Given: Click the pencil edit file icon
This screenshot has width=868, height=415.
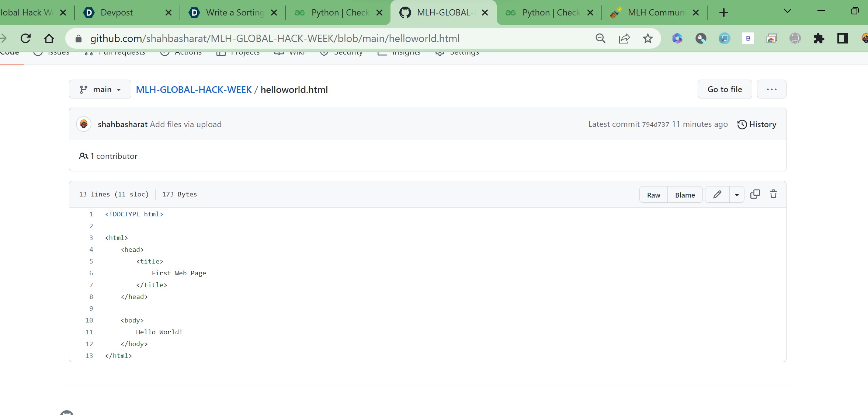Looking at the screenshot, I should point(717,195).
